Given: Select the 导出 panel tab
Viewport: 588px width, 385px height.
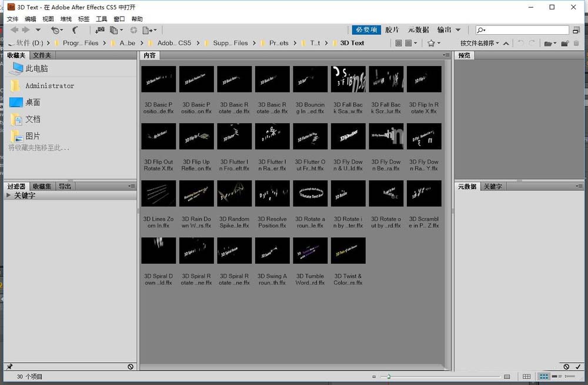Looking at the screenshot, I should 65,186.
